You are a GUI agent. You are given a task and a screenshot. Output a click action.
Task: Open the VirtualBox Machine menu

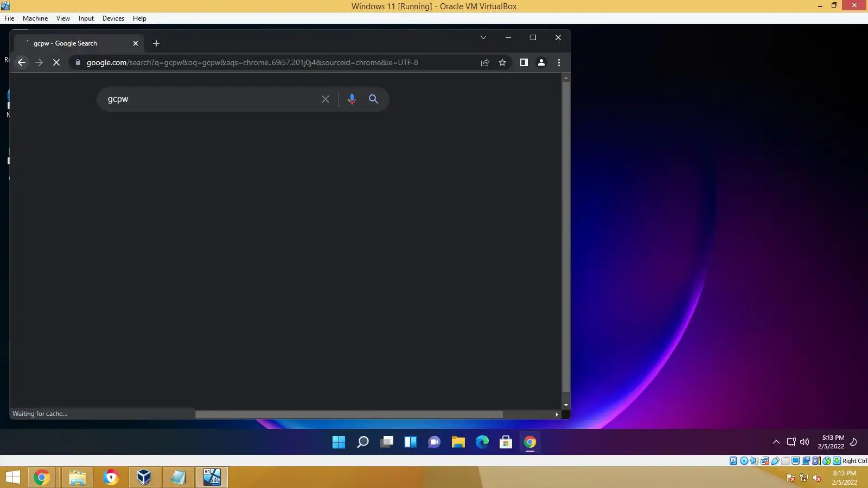(x=35, y=18)
